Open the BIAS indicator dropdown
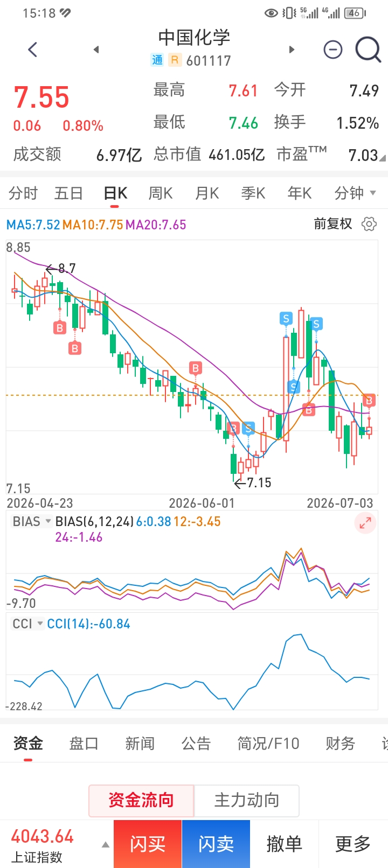 [x=32, y=521]
